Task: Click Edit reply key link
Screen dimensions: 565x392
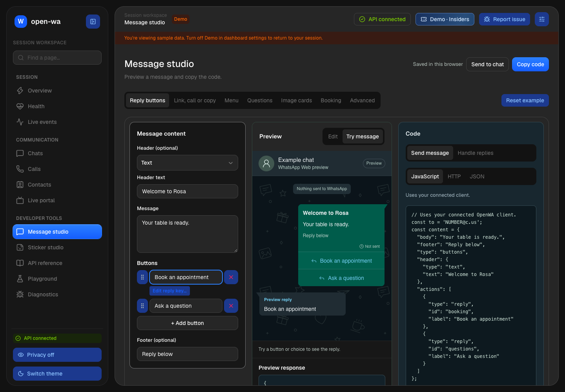Action: coord(169,291)
